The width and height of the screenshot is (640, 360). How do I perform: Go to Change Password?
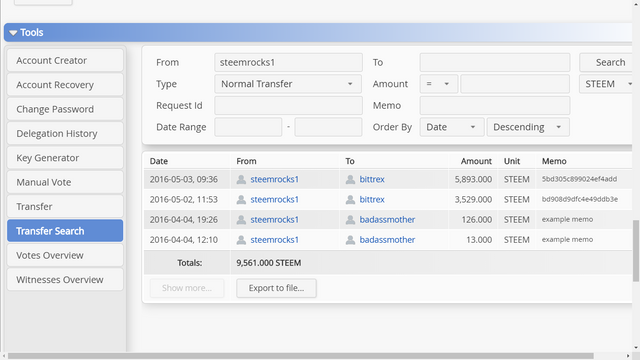click(x=65, y=109)
